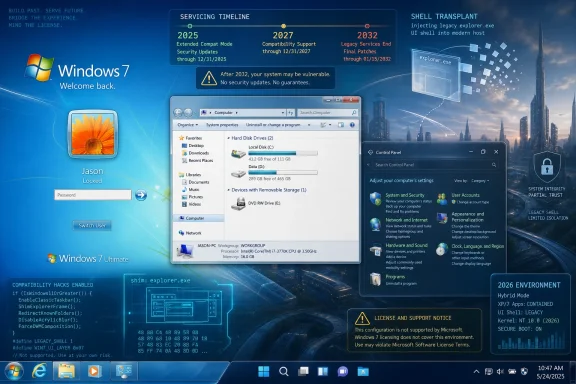
Task: Focus the Password input field
Action: coord(93,195)
